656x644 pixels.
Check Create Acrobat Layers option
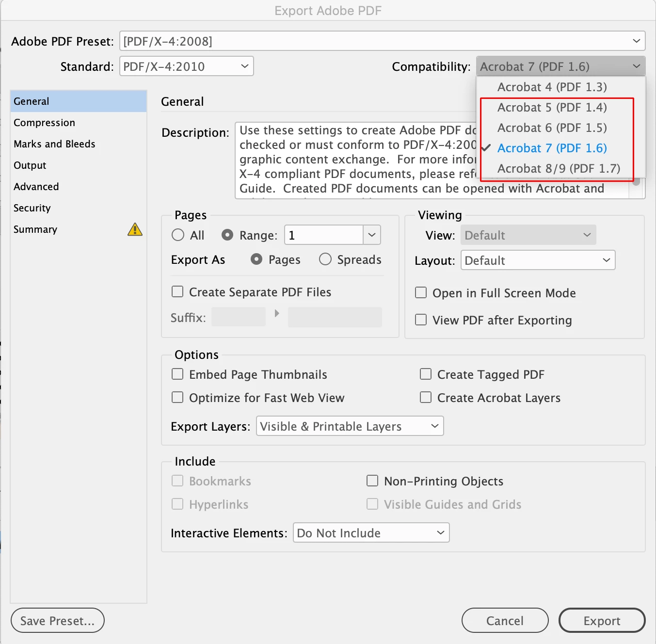click(426, 397)
